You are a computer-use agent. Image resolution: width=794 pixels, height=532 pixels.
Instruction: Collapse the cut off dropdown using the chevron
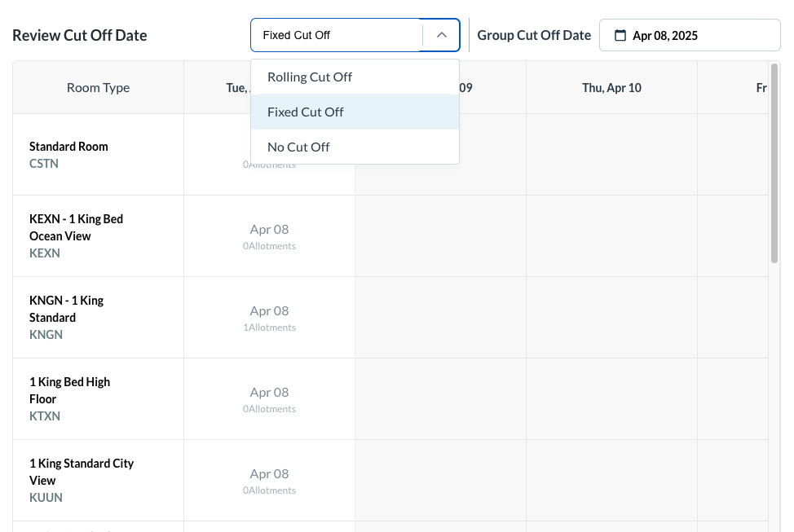(442, 35)
